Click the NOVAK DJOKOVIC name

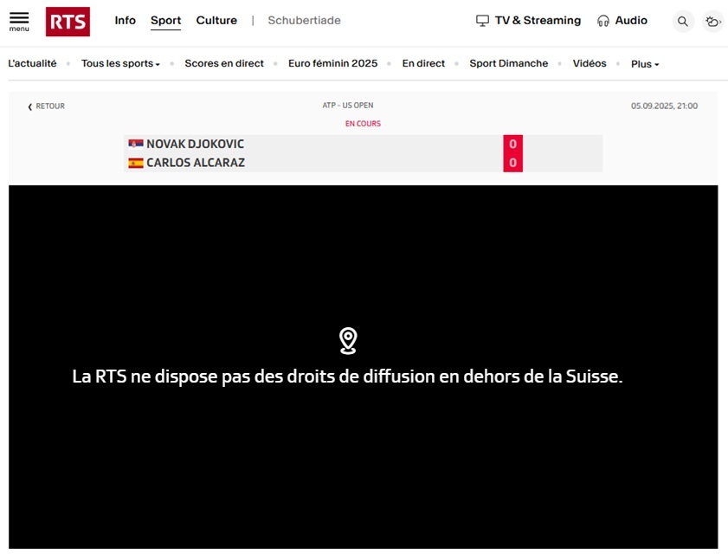(195, 144)
